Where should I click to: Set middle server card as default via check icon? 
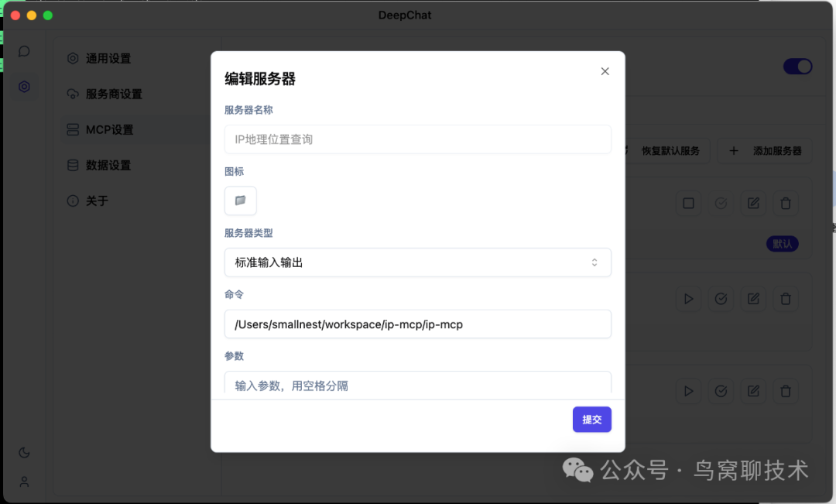pos(721,299)
